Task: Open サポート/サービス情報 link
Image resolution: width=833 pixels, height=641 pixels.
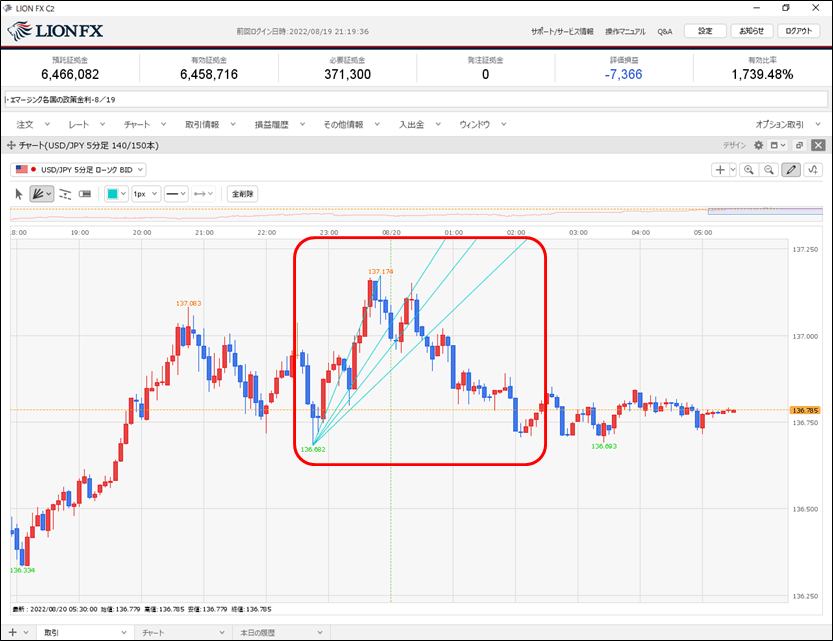Action: (562, 32)
